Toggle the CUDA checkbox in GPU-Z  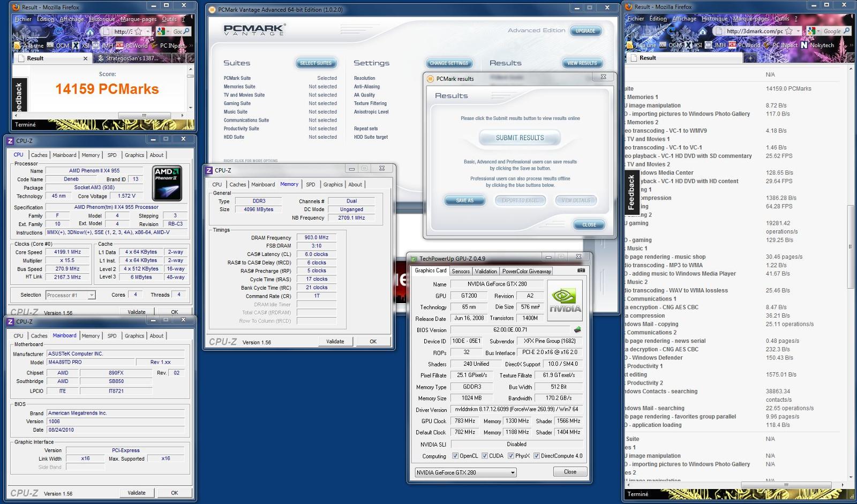(485, 456)
